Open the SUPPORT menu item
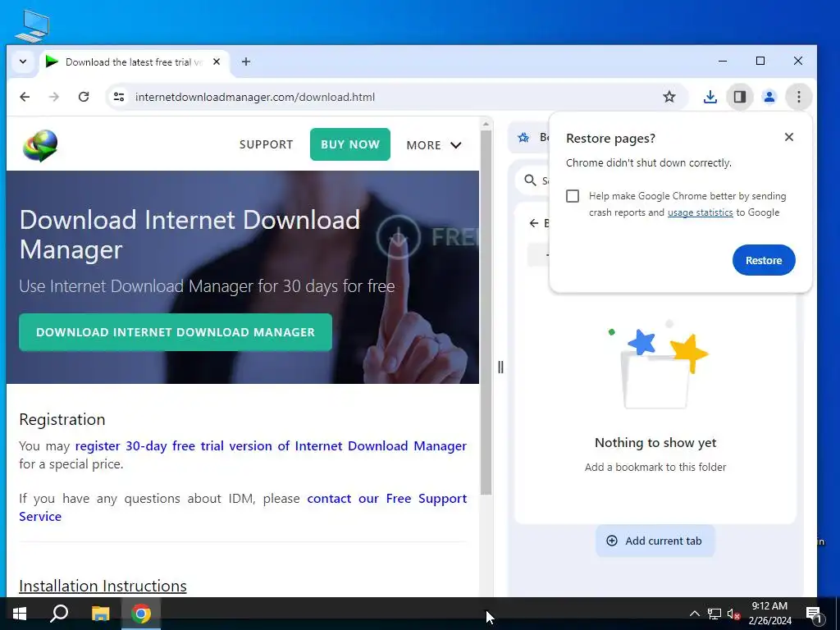Screen dimensions: 840x630 coord(267,144)
